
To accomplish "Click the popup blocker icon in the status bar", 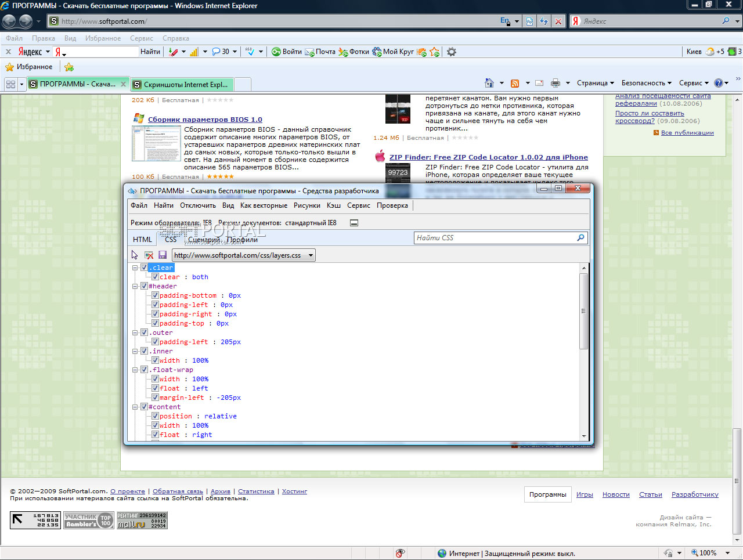I will [399, 553].
